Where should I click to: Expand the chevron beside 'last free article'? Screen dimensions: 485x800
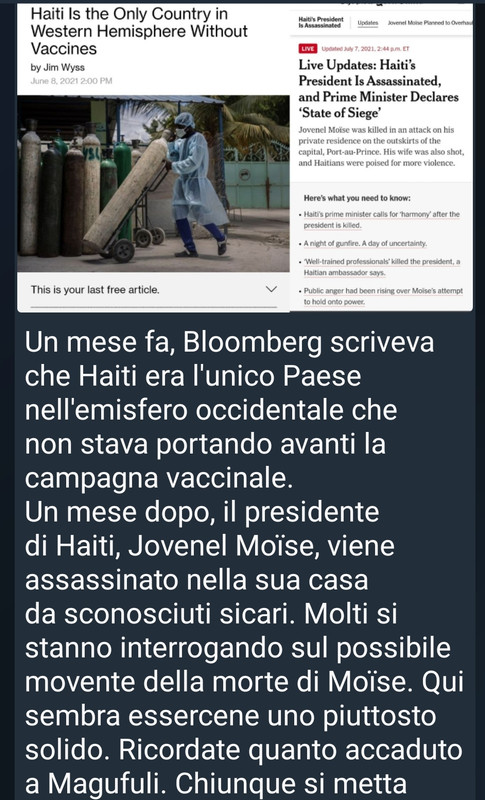[271, 289]
